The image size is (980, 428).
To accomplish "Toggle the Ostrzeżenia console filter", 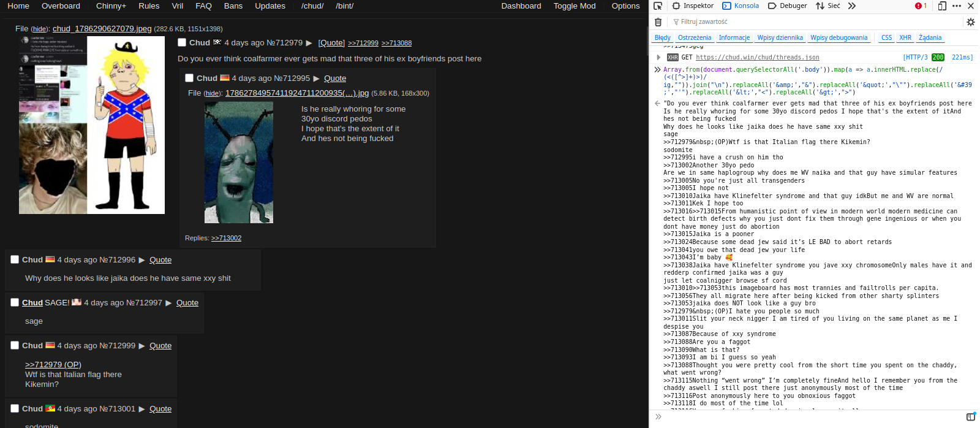I will (695, 37).
